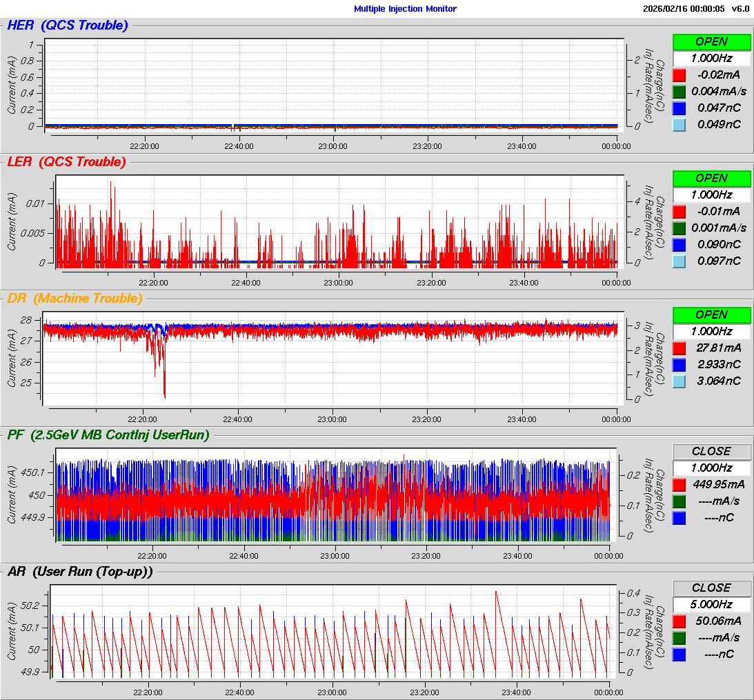754x700 pixels.
Task: Click the PF (2.5GeV MB ContInj UserRun) heading
Action: 108,434
